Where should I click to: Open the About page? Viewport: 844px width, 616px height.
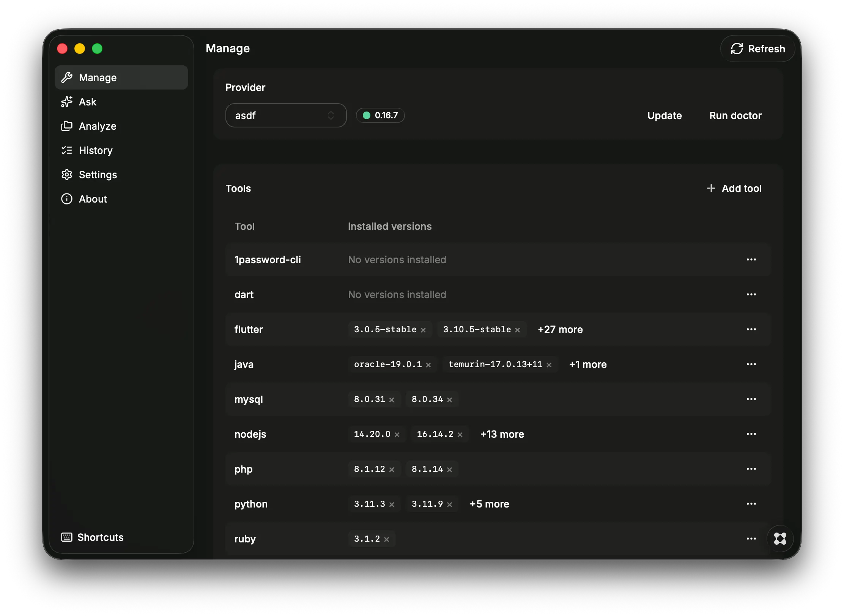click(121, 199)
